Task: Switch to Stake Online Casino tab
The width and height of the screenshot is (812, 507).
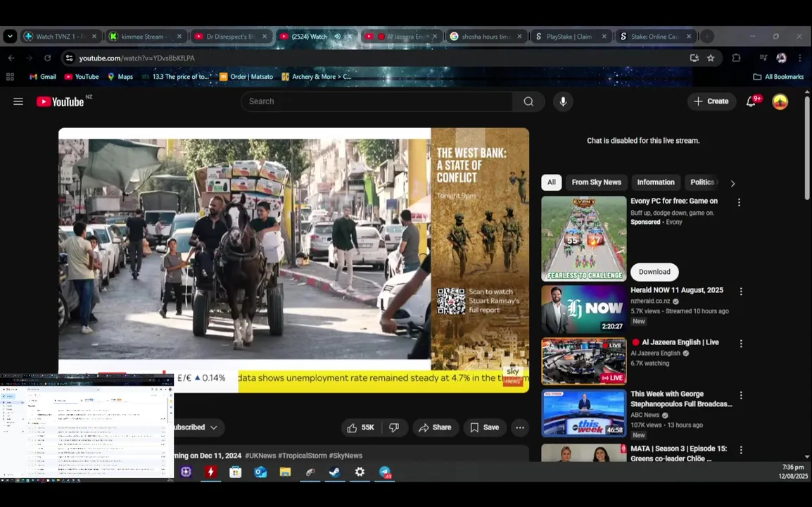Action: pyautogui.click(x=656, y=37)
